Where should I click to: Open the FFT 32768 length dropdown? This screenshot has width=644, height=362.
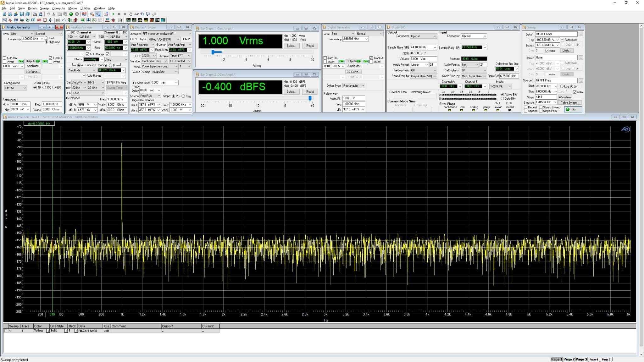(148, 56)
